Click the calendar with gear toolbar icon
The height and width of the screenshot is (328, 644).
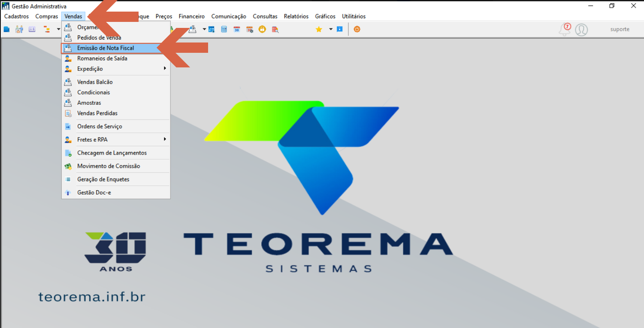pos(249,29)
